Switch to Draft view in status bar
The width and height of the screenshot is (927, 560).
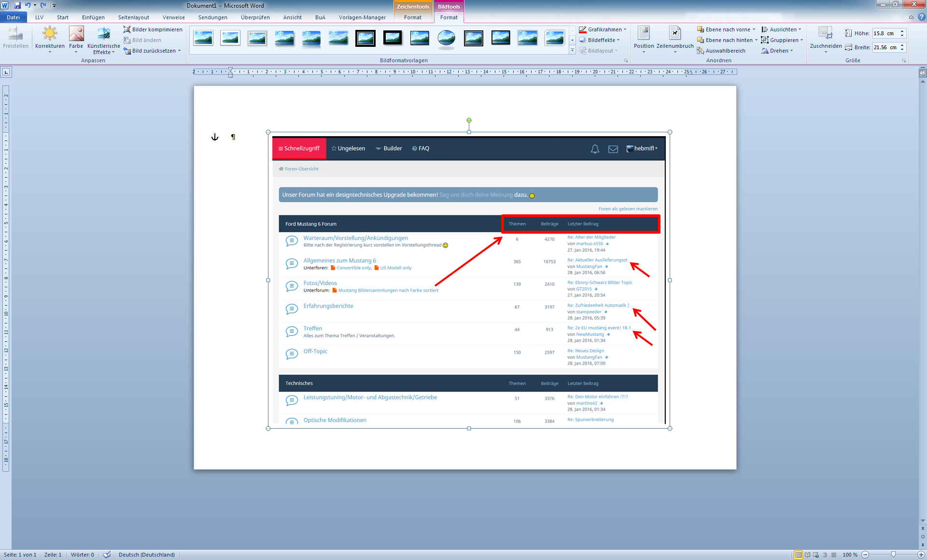(834, 555)
